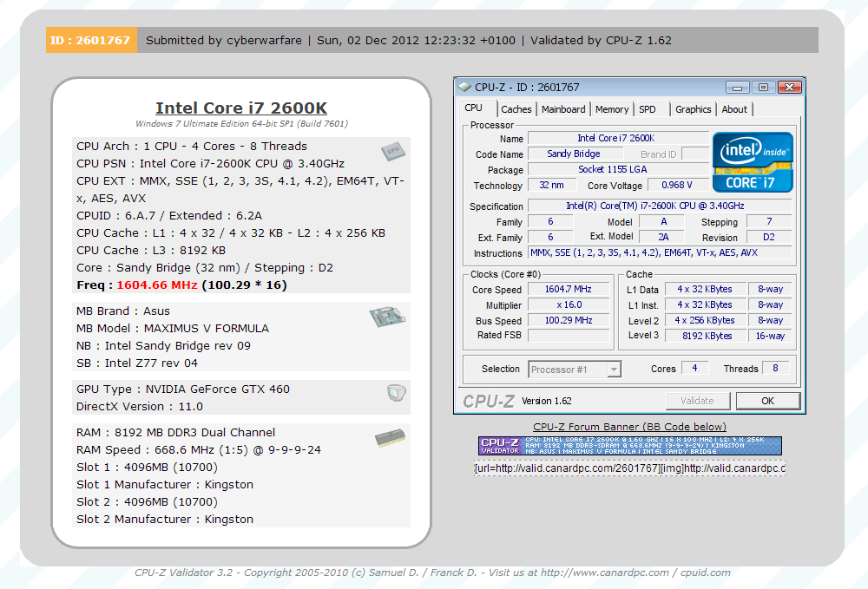Image resolution: width=868 pixels, height=589 pixels.
Task: Click the Cores count field
Action: tap(694, 369)
